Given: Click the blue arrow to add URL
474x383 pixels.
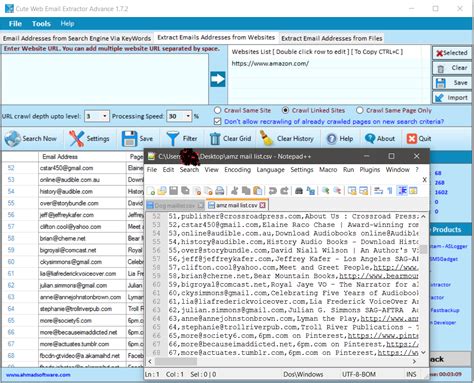Looking at the screenshot, I should coord(218,79).
